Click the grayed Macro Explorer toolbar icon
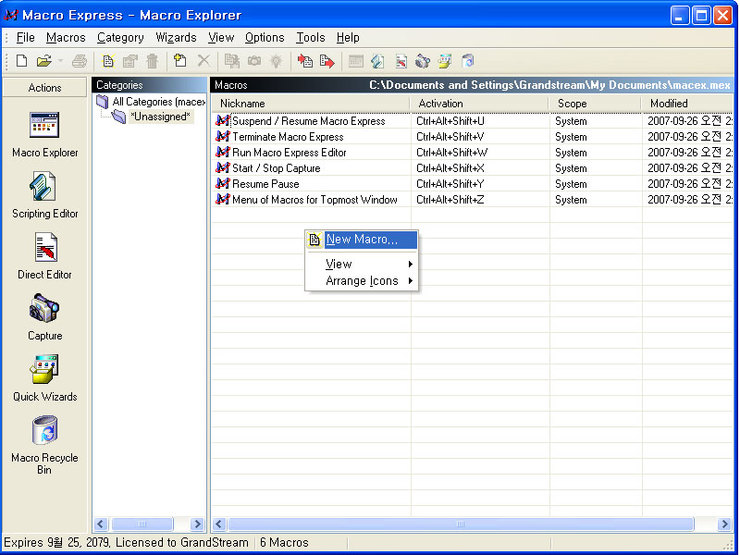The width and height of the screenshot is (740, 555). pos(356,61)
